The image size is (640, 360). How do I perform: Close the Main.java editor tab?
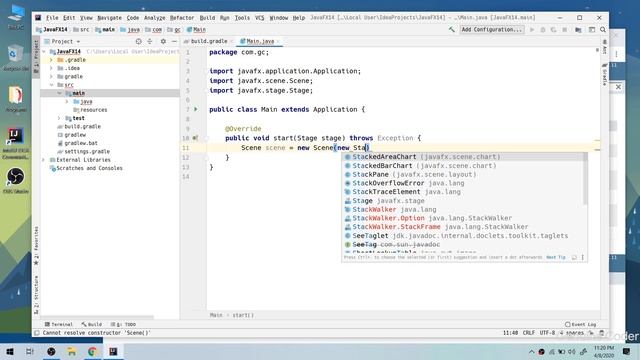coord(278,41)
